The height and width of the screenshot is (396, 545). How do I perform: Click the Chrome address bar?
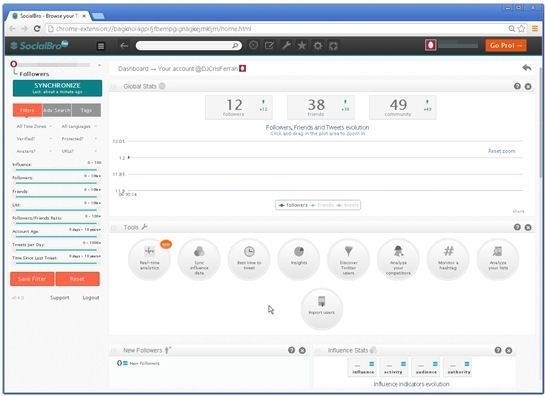pos(277,29)
